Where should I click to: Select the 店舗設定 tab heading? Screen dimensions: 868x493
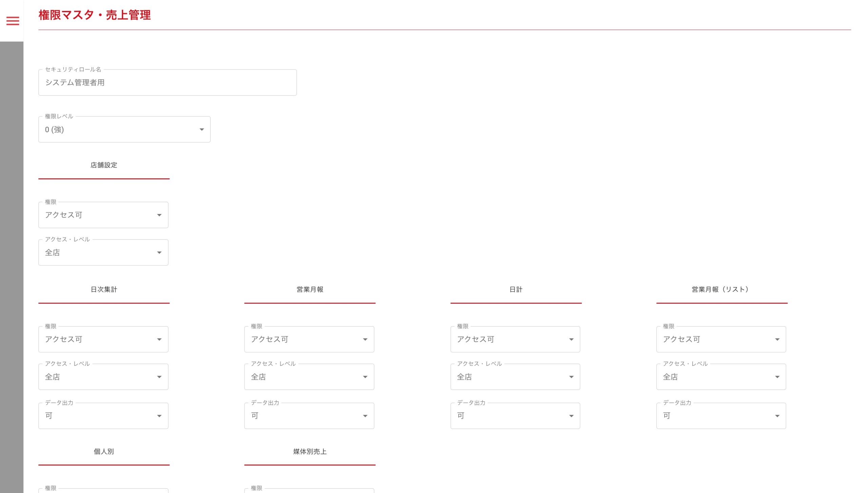coord(104,165)
